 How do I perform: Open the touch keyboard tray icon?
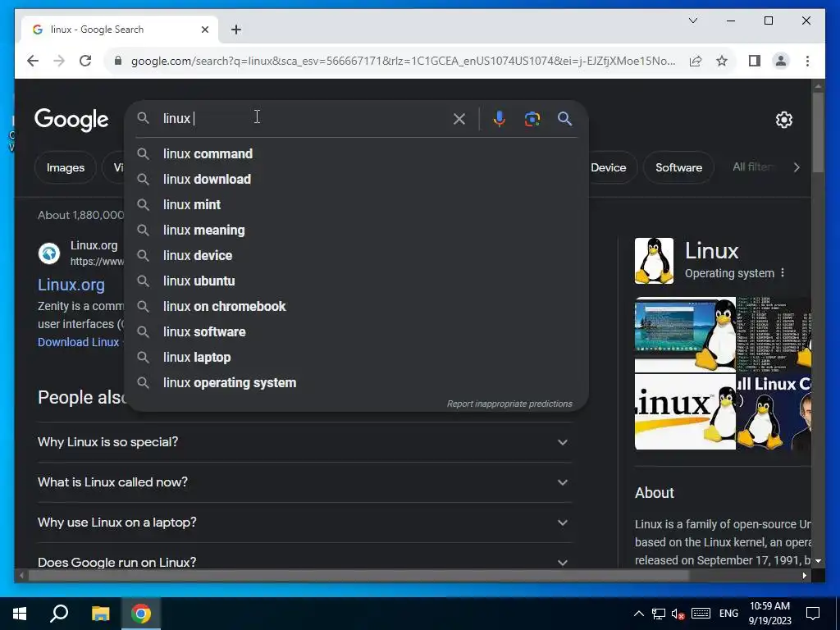pyautogui.click(x=701, y=614)
